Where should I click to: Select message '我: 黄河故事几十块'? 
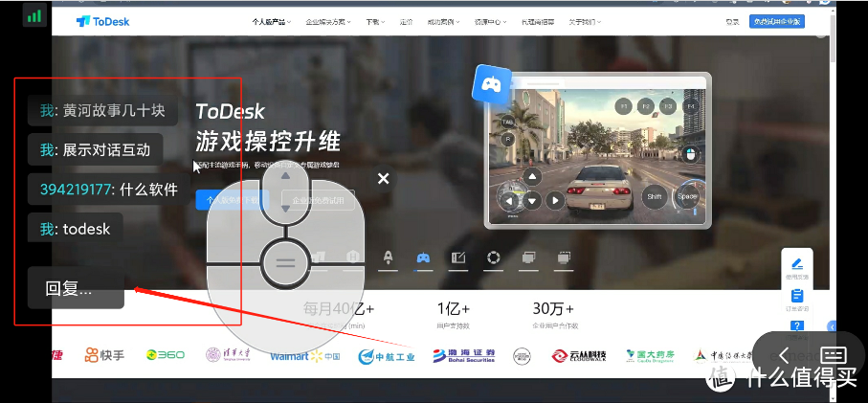103,111
